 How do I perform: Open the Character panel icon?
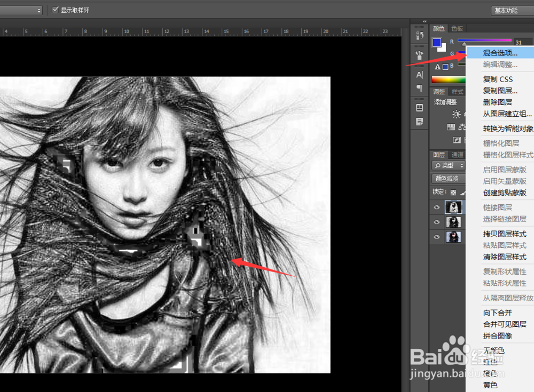420,75
